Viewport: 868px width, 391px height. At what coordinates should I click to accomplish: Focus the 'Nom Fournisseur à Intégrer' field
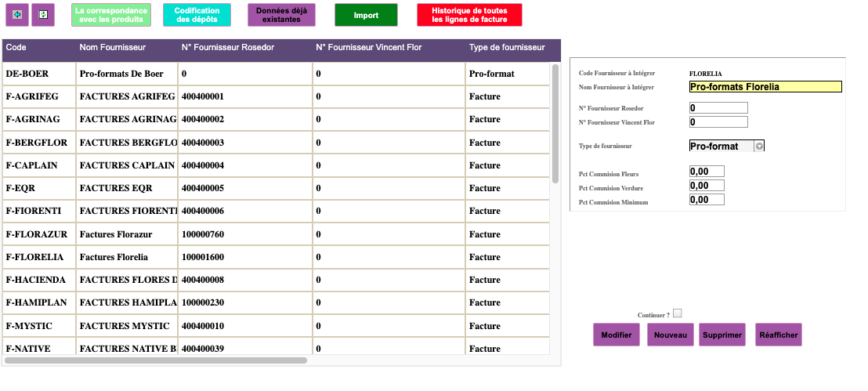pos(765,87)
